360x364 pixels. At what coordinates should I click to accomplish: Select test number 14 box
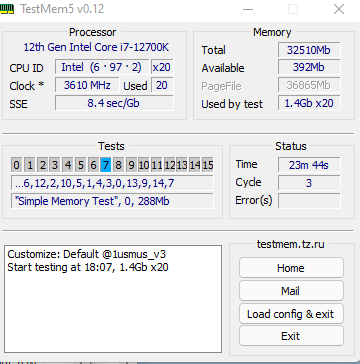coord(194,165)
